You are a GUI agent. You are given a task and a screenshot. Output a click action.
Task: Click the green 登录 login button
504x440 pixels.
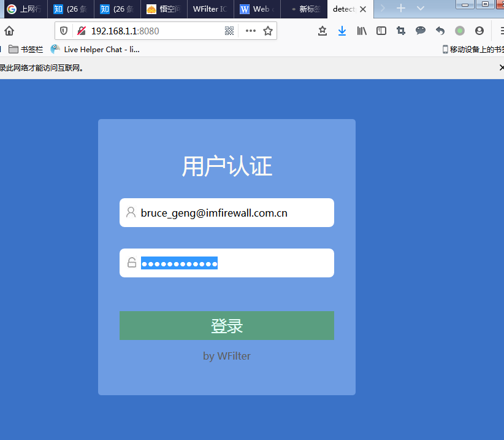pyautogui.click(x=227, y=325)
